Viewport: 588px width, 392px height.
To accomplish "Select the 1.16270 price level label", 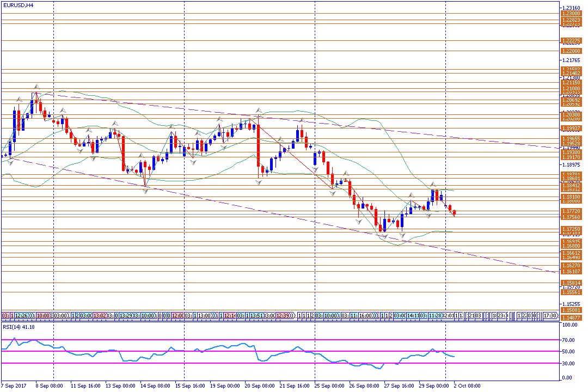I will (571, 266).
